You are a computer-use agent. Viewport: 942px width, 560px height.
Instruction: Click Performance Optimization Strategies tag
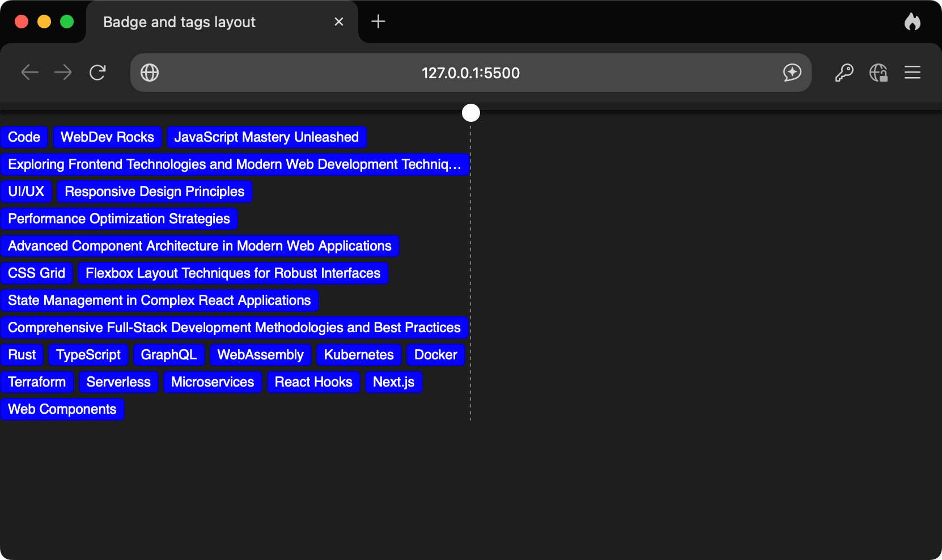[119, 219]
